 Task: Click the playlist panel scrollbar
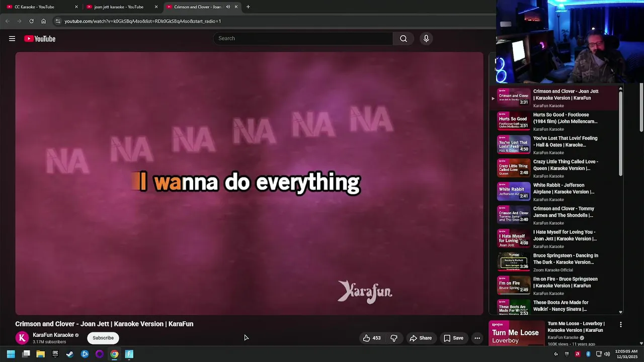(x=620, y=133)
